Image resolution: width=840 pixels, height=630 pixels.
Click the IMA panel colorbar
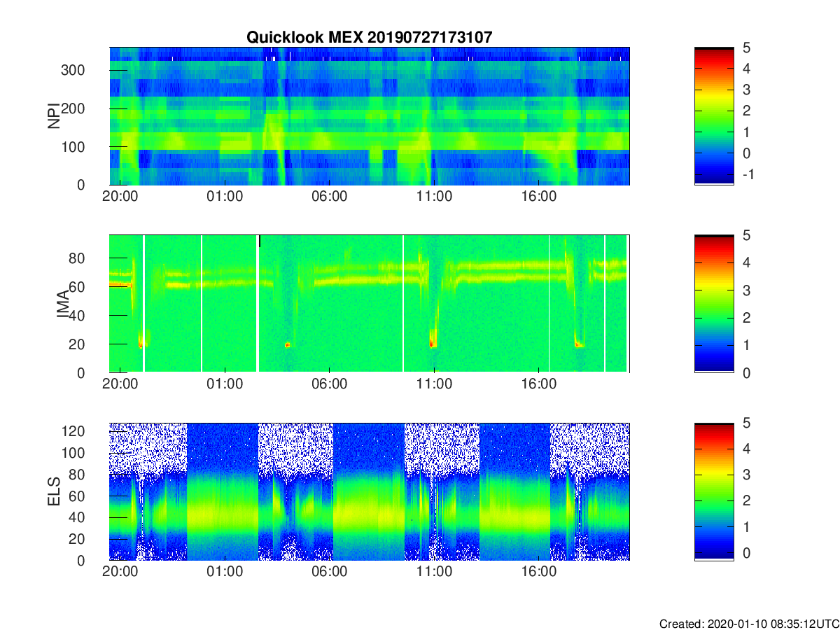click(714, 304)
